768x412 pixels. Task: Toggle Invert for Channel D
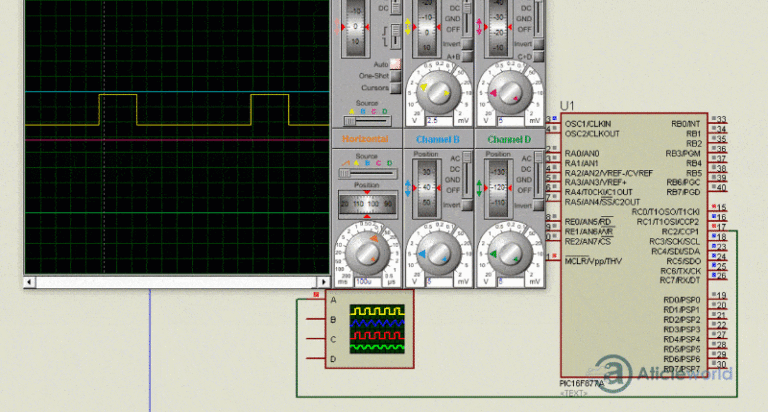tap(538, 206)
